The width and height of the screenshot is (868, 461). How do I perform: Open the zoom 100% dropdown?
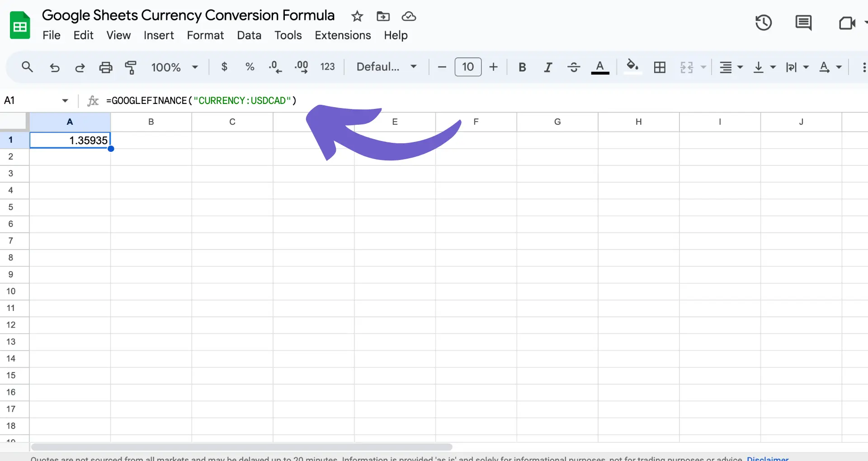coord(175,67)
